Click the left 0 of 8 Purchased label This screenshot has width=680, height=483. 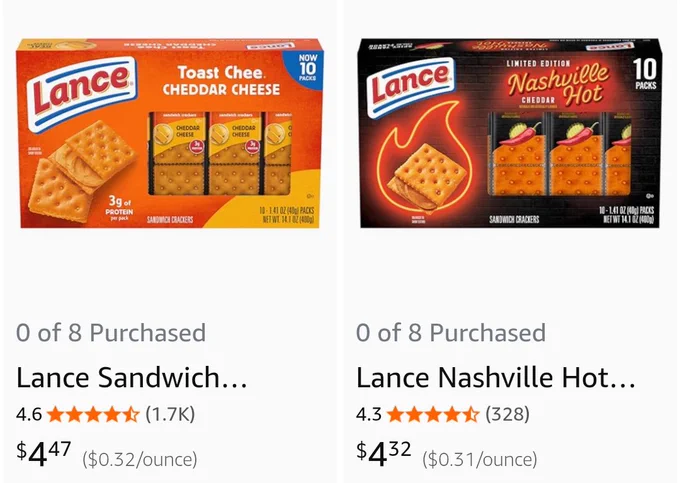[x=111, y=333]
